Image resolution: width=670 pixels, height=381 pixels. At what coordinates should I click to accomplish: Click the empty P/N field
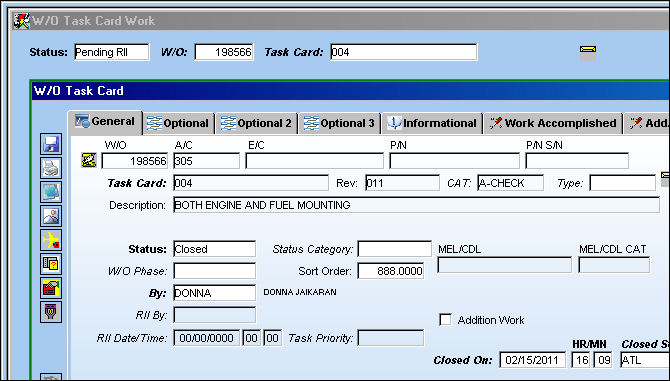[454, 161]
